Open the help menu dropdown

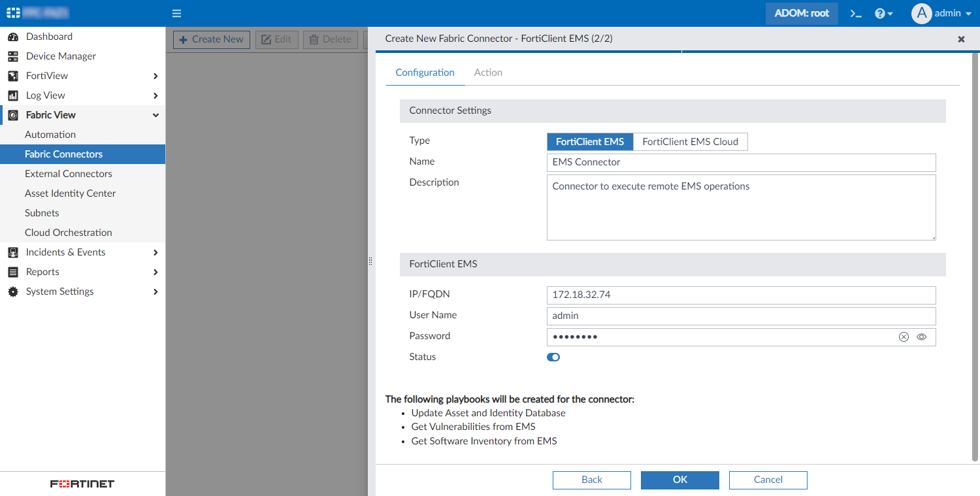[883, 13]
